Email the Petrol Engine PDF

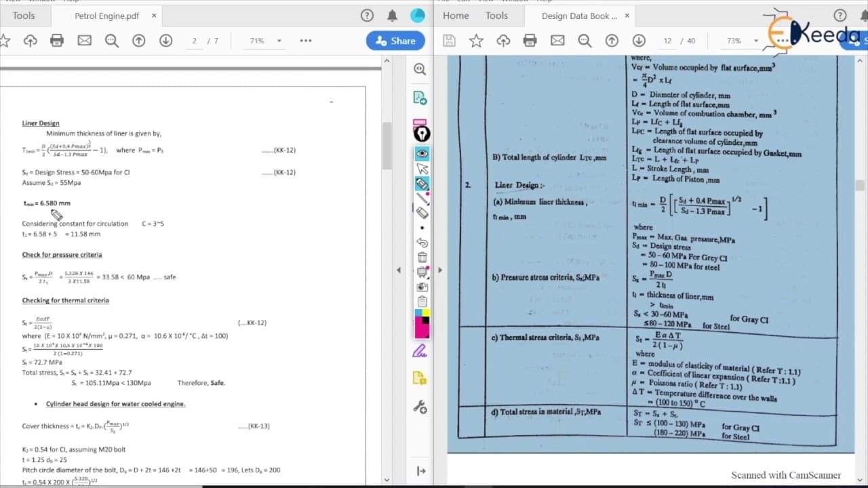click(84, 41)
